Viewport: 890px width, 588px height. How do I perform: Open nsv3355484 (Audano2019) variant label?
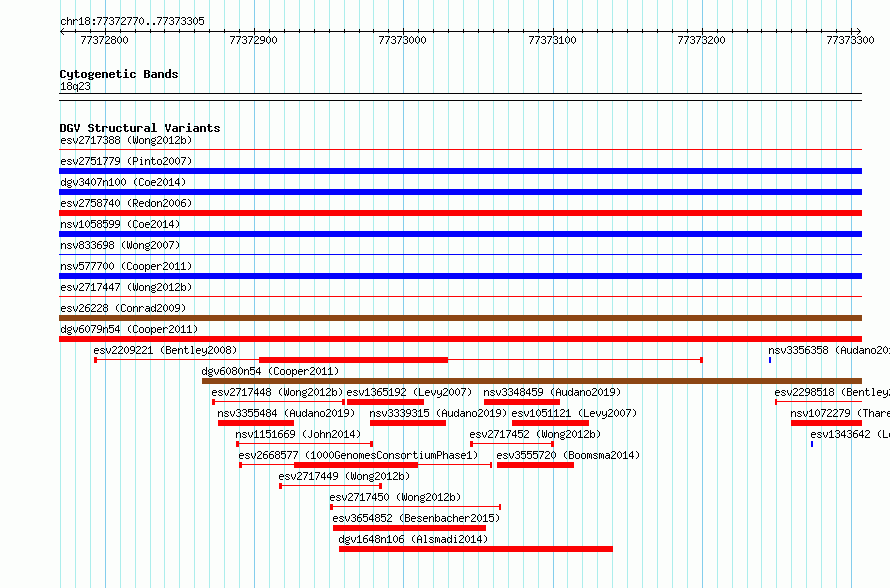pyautogui.click(x=286, y=413)
